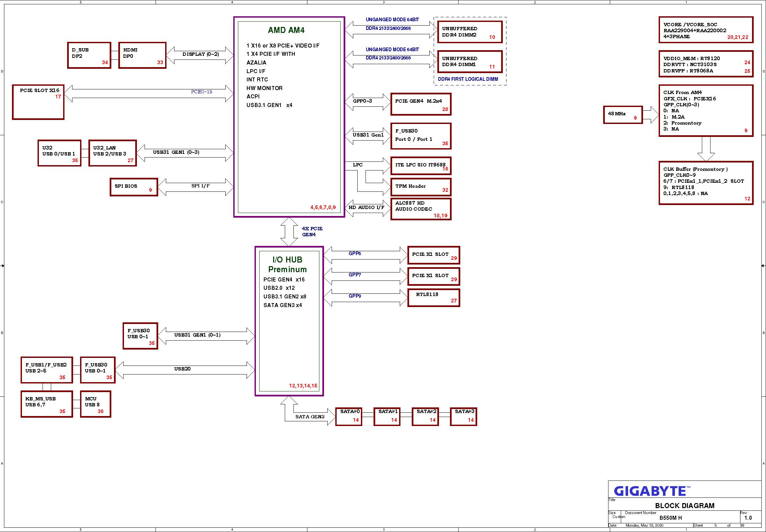The height and width of the screenshot is (532, 766).
Task: Select the "SATA#3" block
Action: pos(463,417)
